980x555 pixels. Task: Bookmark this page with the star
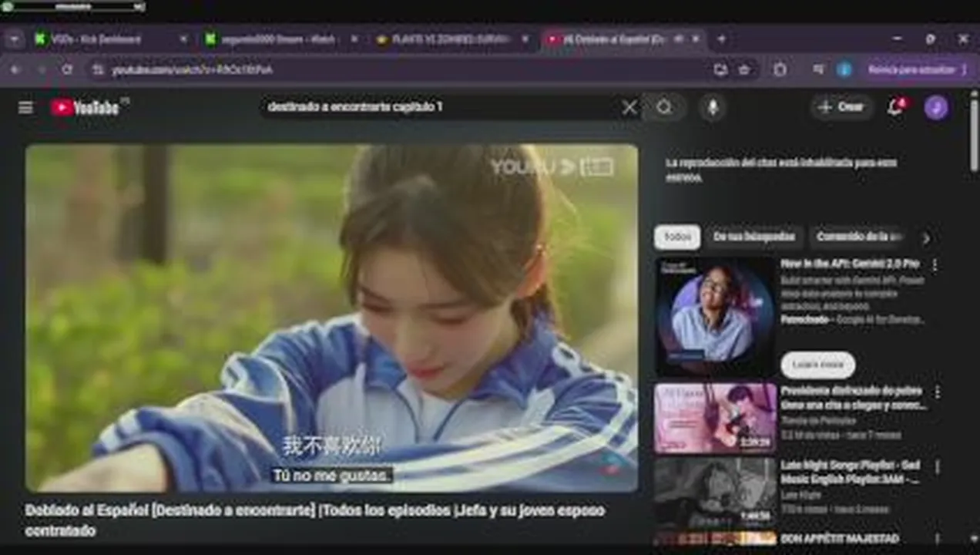[x=743, y=69]
